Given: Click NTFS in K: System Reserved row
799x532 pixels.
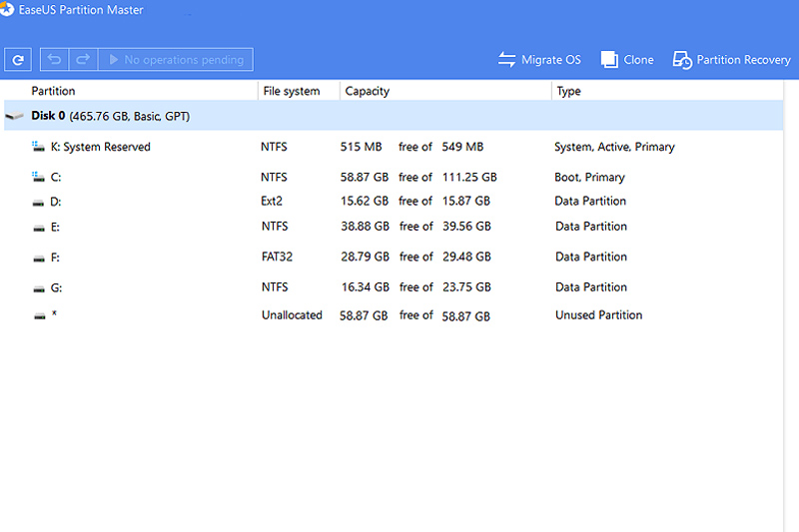Looking at the screenshot, I should coord(274,147).
